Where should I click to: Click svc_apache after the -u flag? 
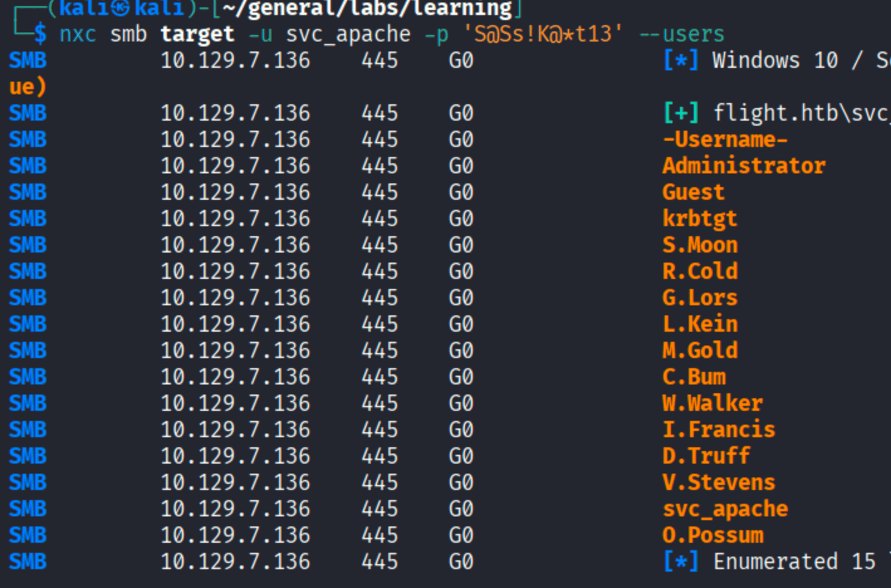pos(348,34)
